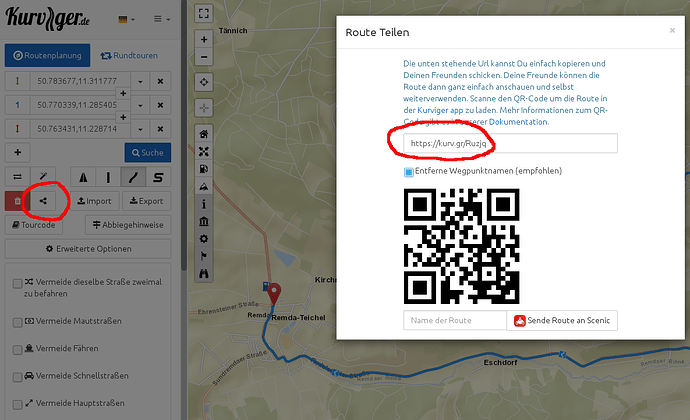
Task: Click the Export button
Action: 147,201
